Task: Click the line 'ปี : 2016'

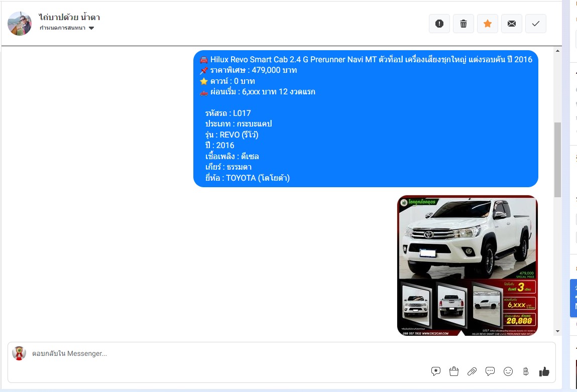Action: pyautogui.click(x=219, y=146)
